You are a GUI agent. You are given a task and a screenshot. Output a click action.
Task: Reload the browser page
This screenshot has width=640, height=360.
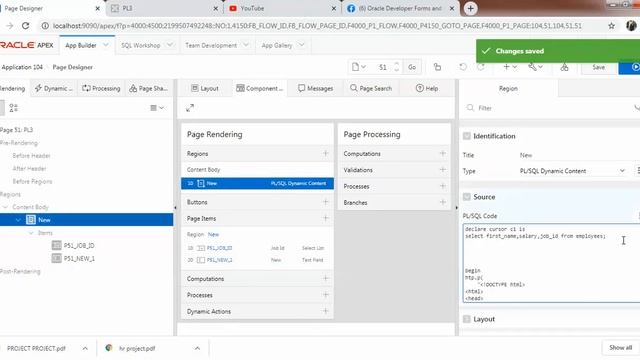25,26
